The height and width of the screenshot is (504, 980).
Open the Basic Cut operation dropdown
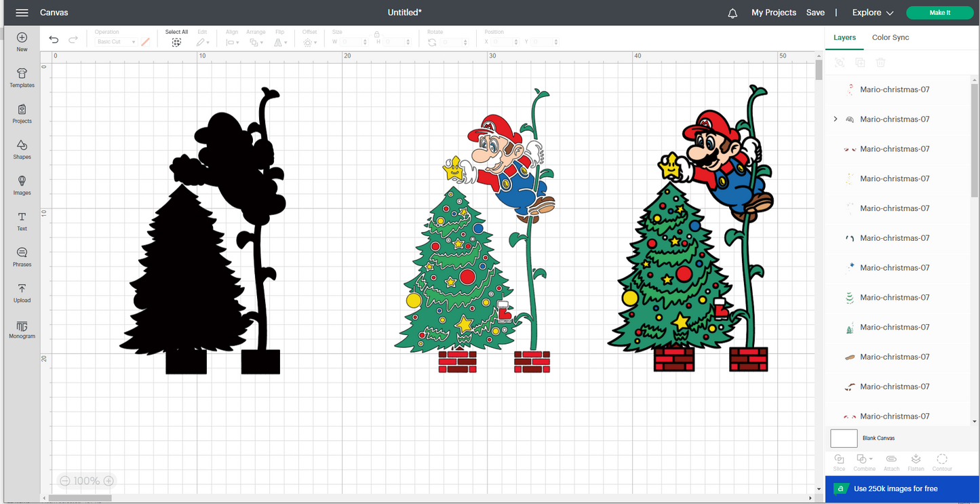point(116,42)
